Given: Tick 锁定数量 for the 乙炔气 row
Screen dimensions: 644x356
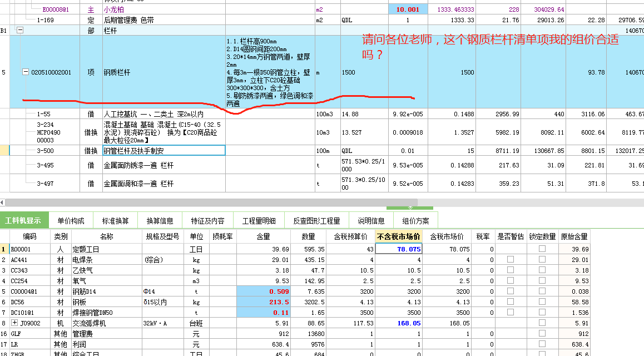Looking at the screenshot, I should click(542, 270).
